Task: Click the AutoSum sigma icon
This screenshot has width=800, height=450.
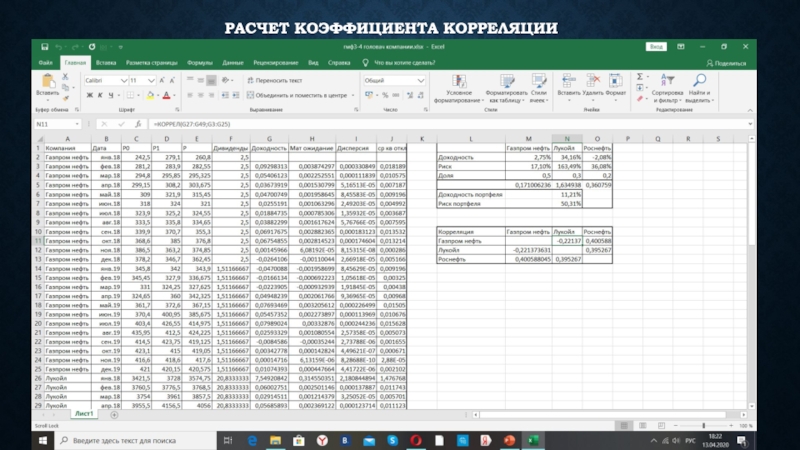Action: 640,77
